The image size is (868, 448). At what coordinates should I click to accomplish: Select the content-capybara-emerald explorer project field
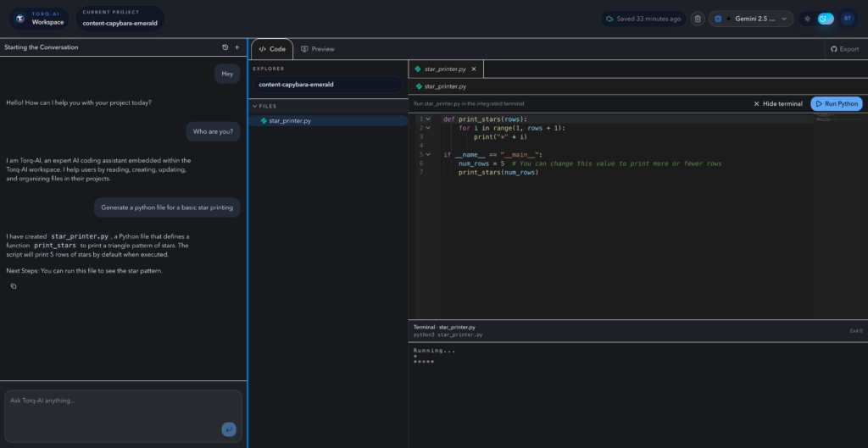point(328,85)
